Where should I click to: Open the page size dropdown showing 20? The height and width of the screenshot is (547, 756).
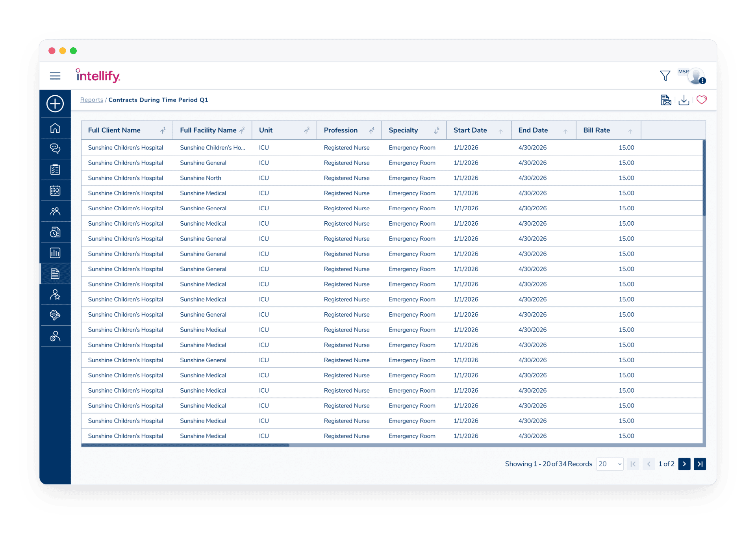point(610,464)
